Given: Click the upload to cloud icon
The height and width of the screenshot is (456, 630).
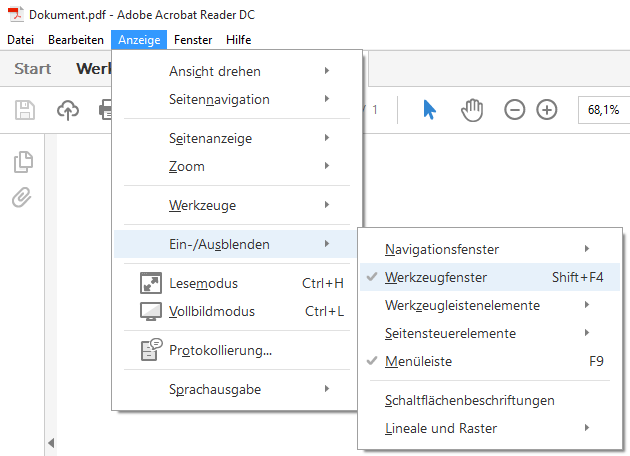Looking at the screenshot, I should tap(68, 110).
